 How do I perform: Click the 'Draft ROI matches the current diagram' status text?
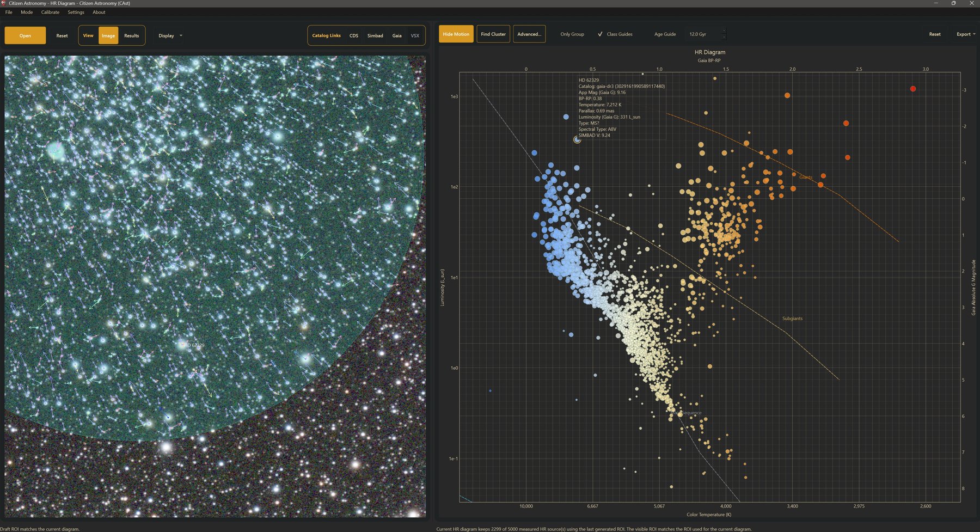coord(40,529)
